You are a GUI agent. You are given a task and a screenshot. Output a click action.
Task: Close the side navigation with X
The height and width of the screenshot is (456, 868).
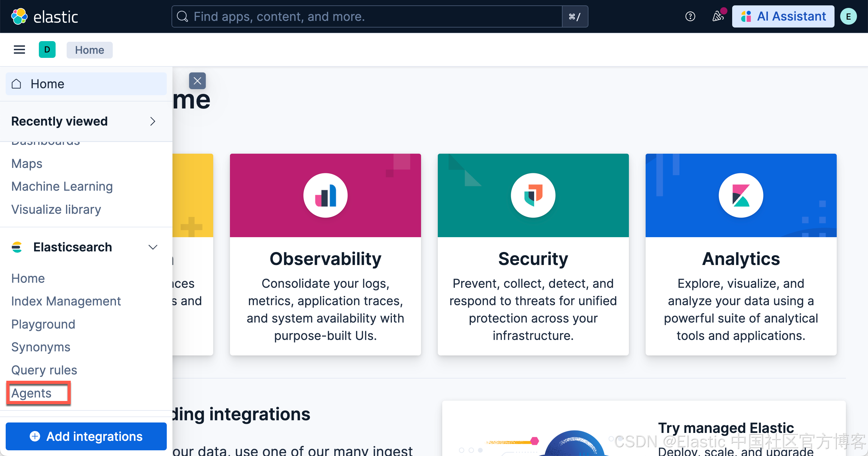(x=197, y=81)
